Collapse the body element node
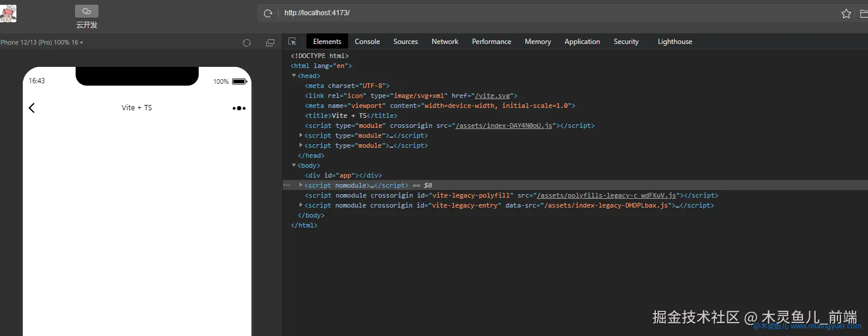The image size is (868, 336). (294, 165)
